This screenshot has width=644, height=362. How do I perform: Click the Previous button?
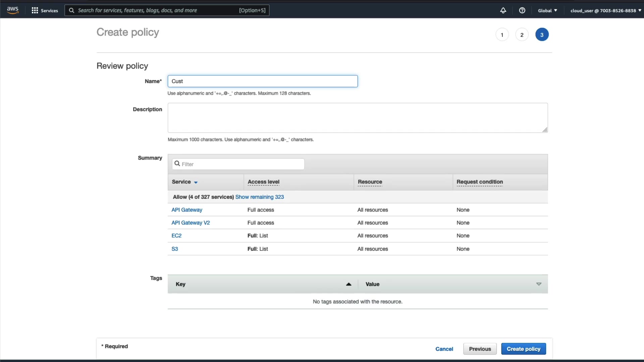click(480, 349)
